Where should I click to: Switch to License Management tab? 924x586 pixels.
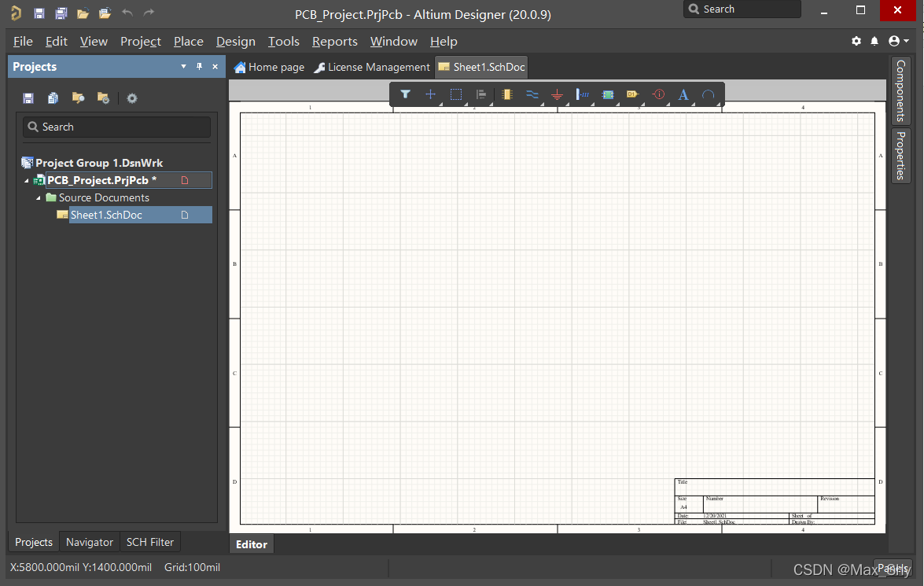[373, 67]
